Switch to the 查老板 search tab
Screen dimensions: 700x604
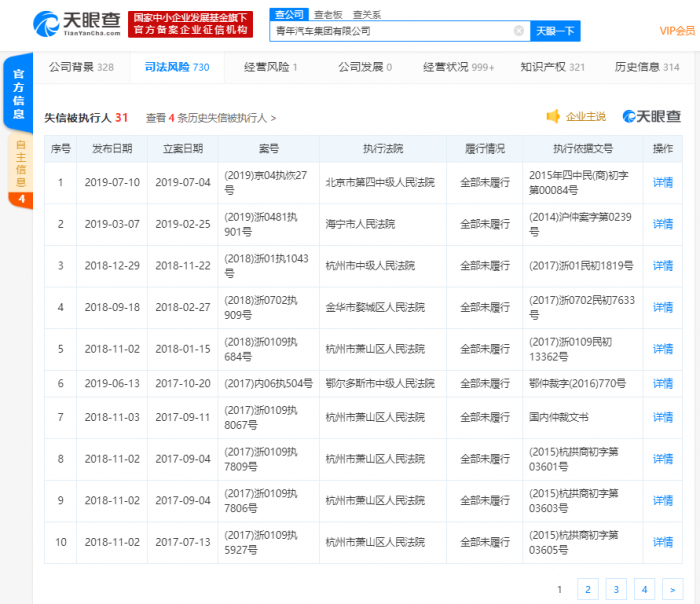(x=327, y=15)
